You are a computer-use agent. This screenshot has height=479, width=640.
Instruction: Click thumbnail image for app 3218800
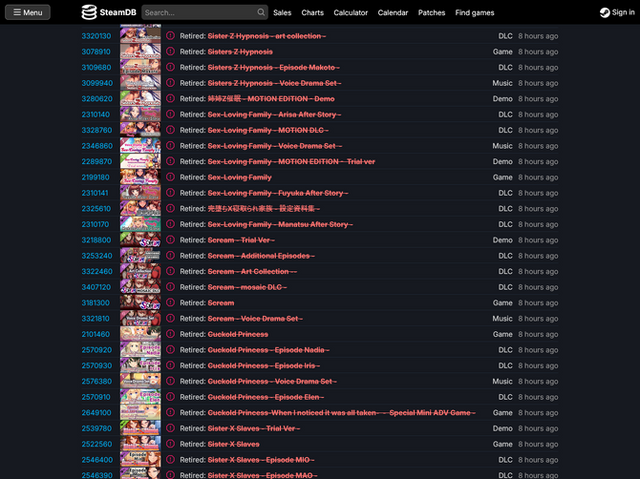click(140, 240)
